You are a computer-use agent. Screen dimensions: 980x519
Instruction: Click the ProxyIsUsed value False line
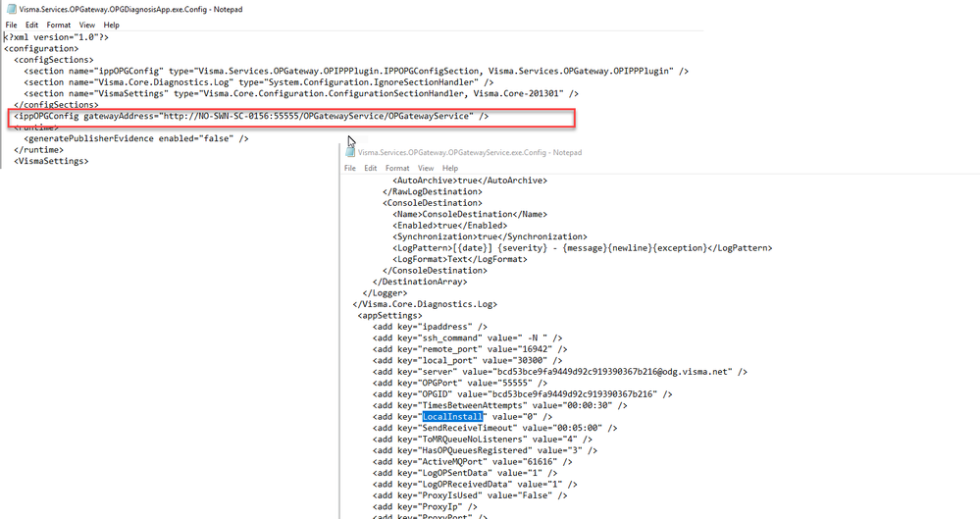[470, 495]
